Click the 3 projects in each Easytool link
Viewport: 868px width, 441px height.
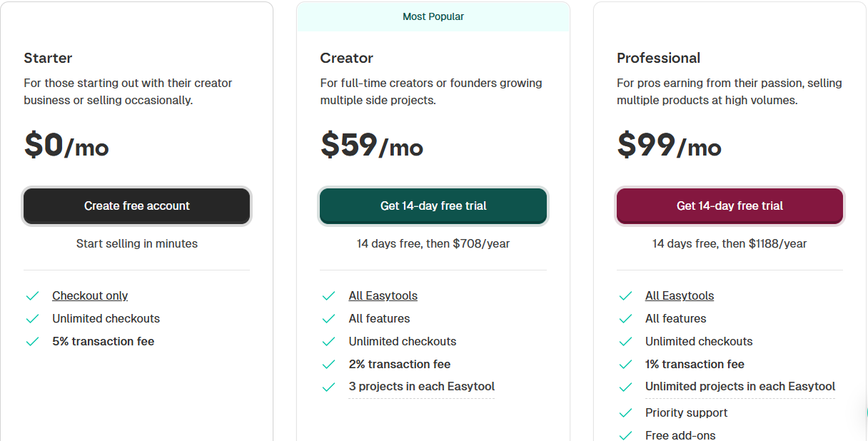(x=421, y=387)
